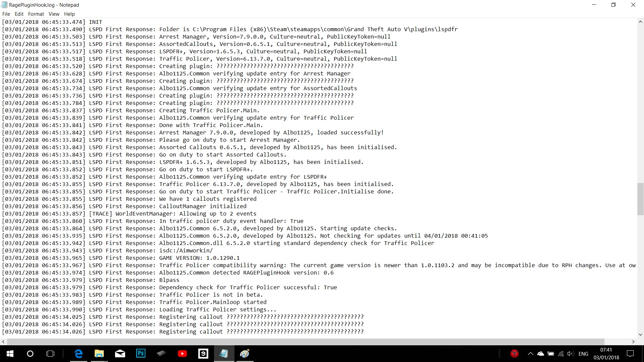
Task: Show hidden system tray icons
Action: click(530, 354)
